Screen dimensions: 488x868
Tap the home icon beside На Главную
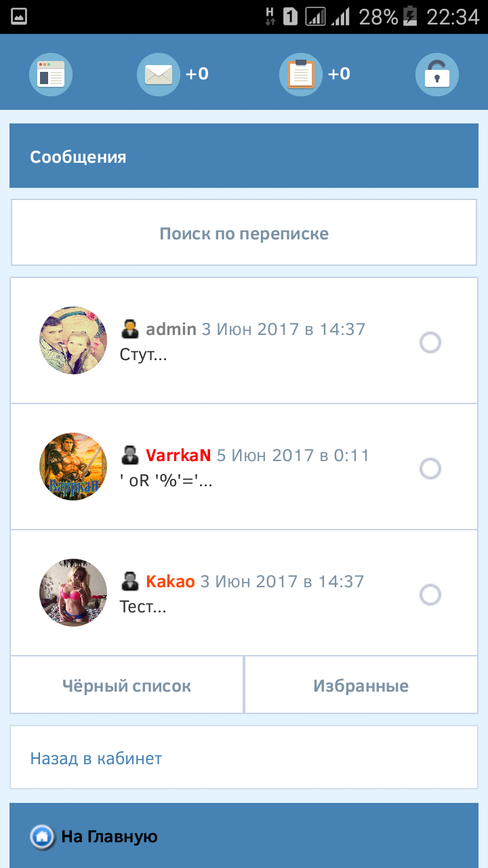(x=42, y=837)
